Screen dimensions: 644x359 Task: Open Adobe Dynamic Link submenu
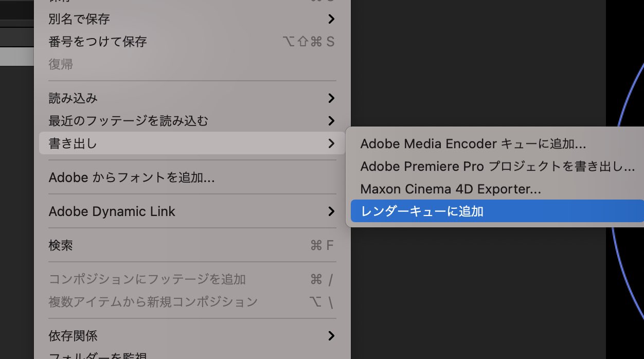pos(192,211)
